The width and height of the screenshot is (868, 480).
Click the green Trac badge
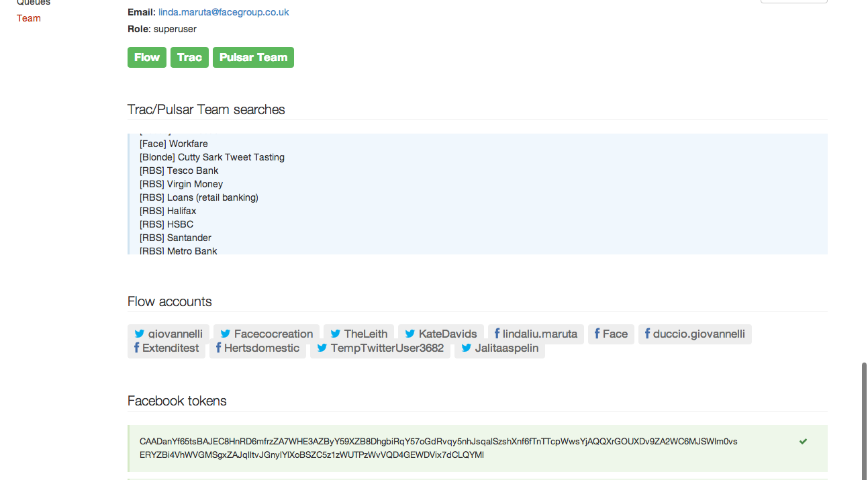tap(189, 58)
